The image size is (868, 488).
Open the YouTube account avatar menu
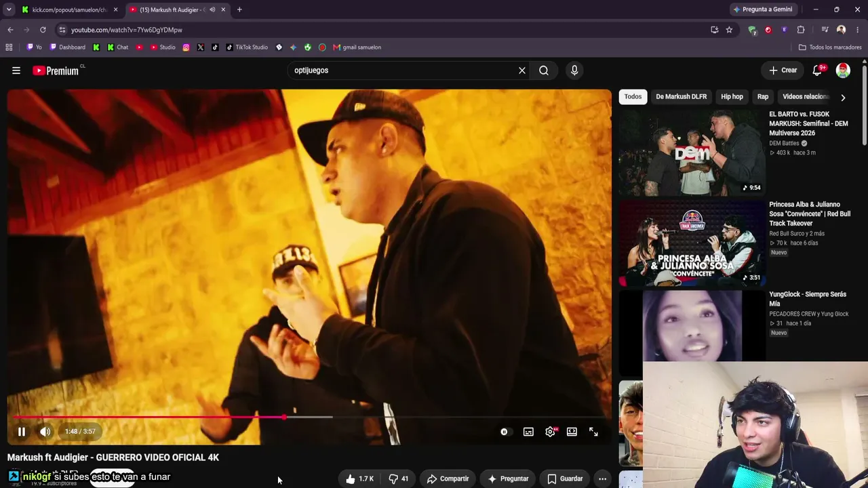coord(843,70)
